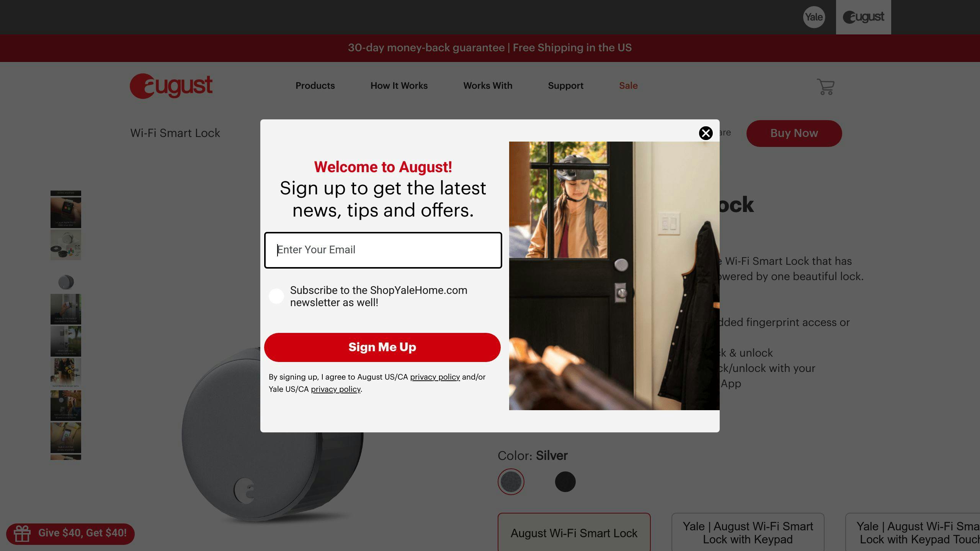The height and width of the screenshot is (551, 980).
Task: Open the Support menu item
Action: (565, 85)
